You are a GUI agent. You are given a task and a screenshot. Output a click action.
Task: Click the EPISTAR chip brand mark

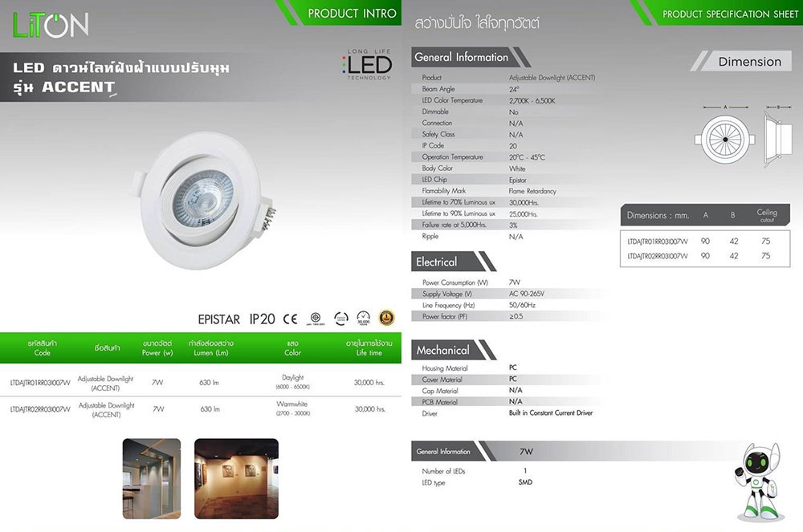coord(218,319)
